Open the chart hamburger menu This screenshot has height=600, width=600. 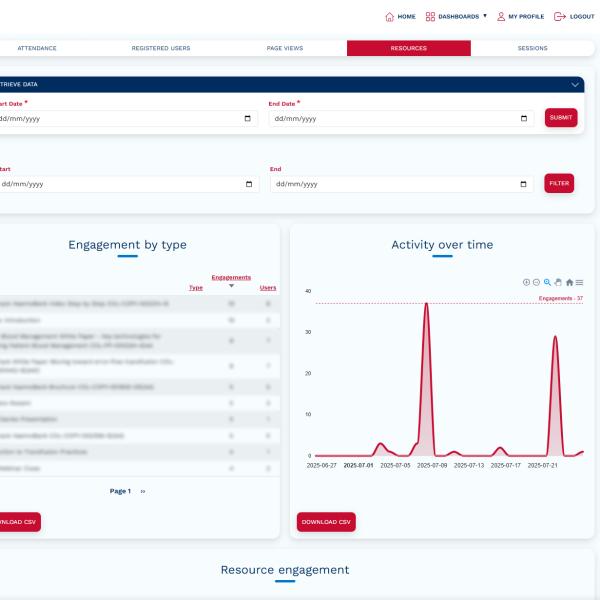(x=580, y=282)
